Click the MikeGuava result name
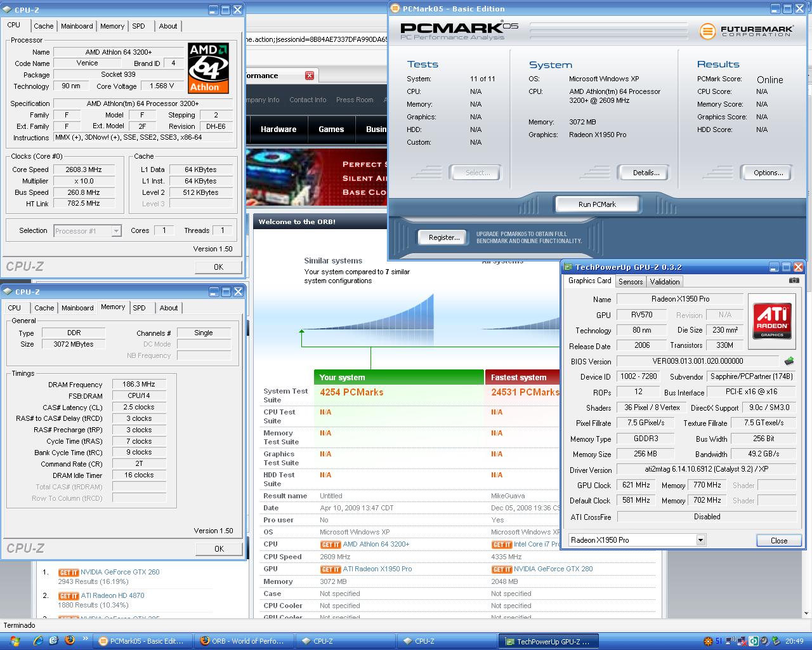The image size is (812, 650). pyautogui.click(x=508, y=496)
